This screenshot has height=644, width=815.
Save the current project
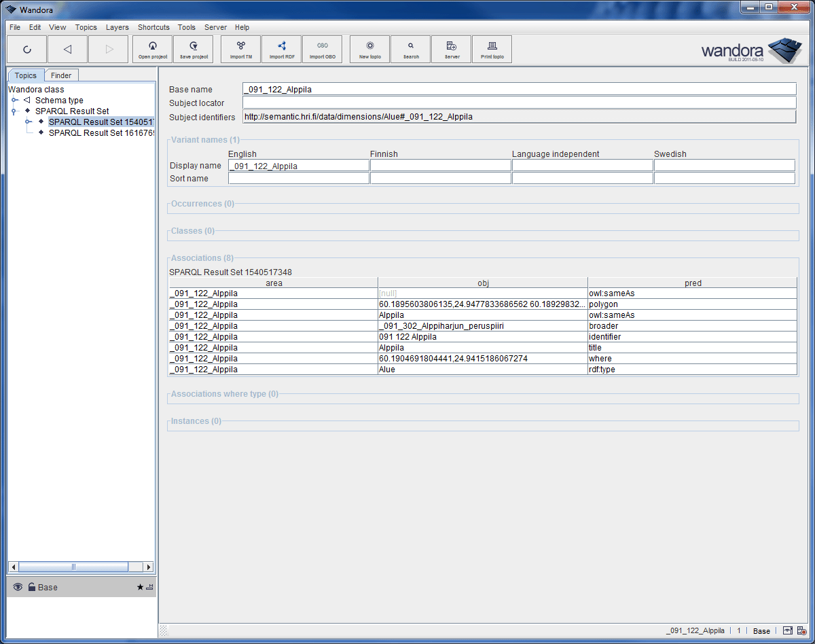pos(193,49)
